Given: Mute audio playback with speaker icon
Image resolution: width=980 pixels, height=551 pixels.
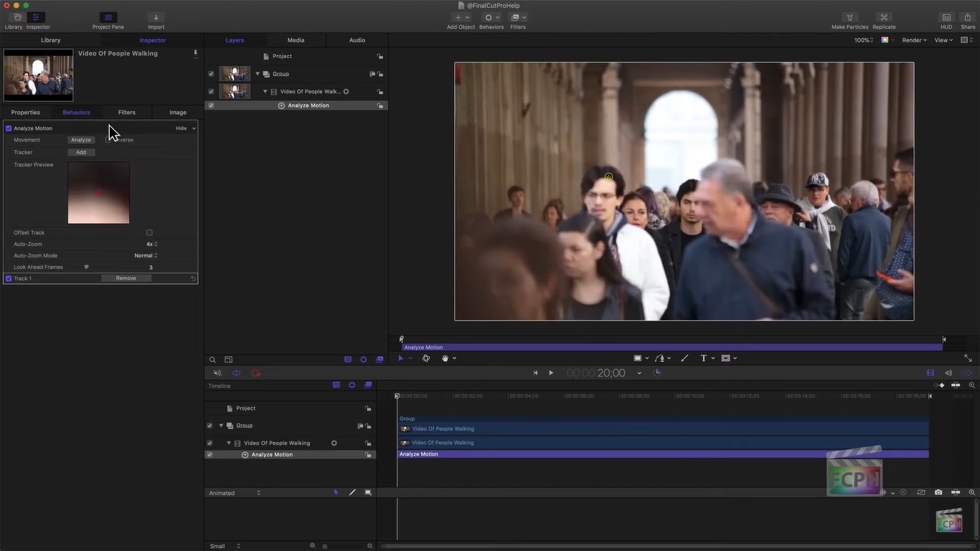Looking at the screenshot, I should coord(217,373).
